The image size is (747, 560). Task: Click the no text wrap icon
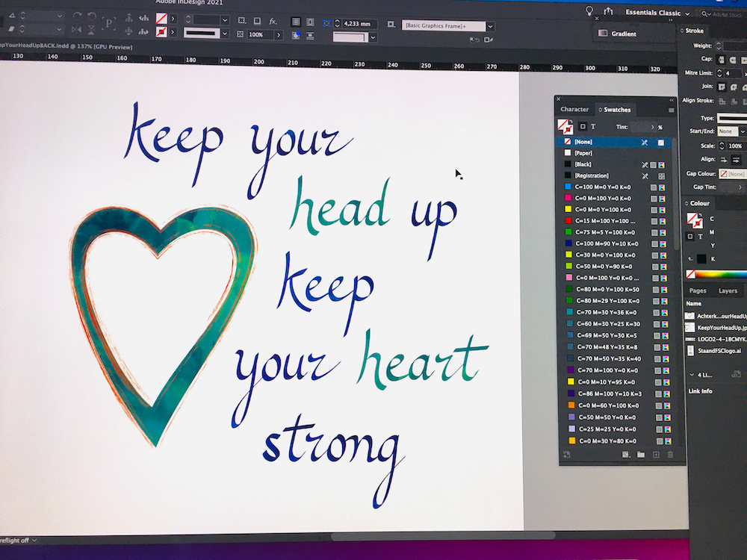(x=296, y=22)
